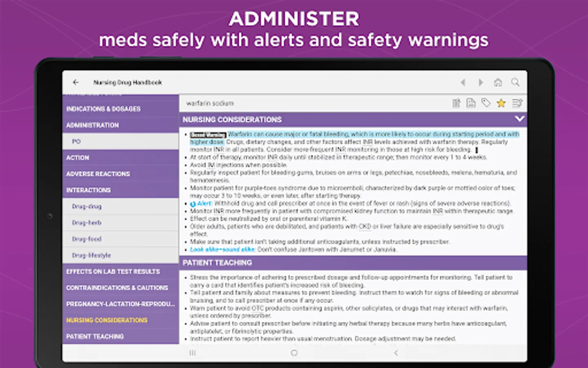Screen dimensions: 588x368
Task: Tap Android recent apps button
Action: (193, 353)
